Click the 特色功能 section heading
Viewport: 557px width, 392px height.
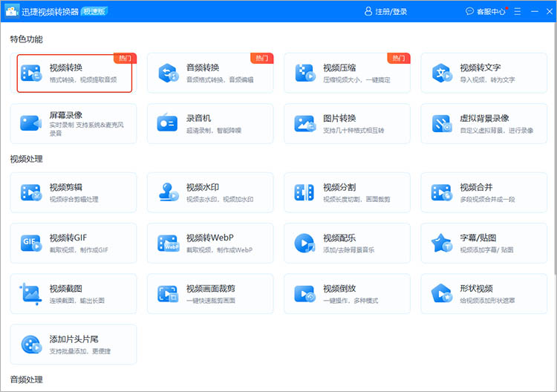click(x=26, y=39)
